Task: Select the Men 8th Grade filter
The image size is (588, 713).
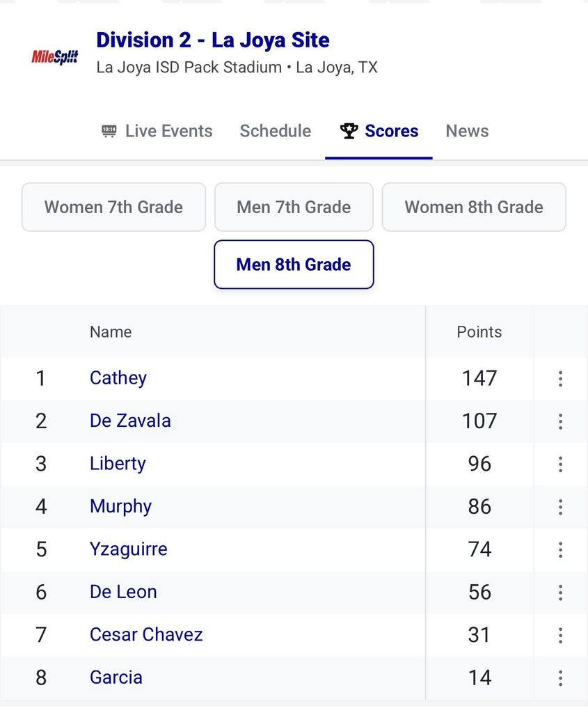Action: click(294, 265)
